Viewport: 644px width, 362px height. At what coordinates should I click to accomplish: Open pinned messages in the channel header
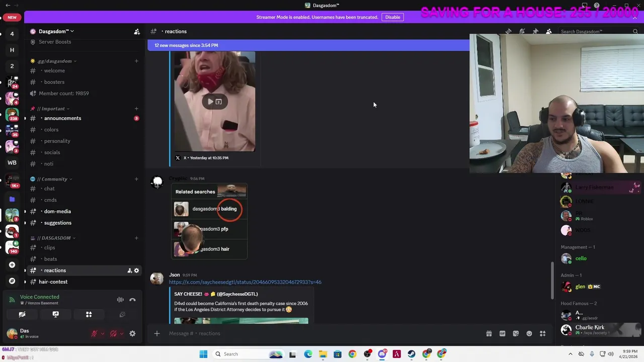coord(535,31)
